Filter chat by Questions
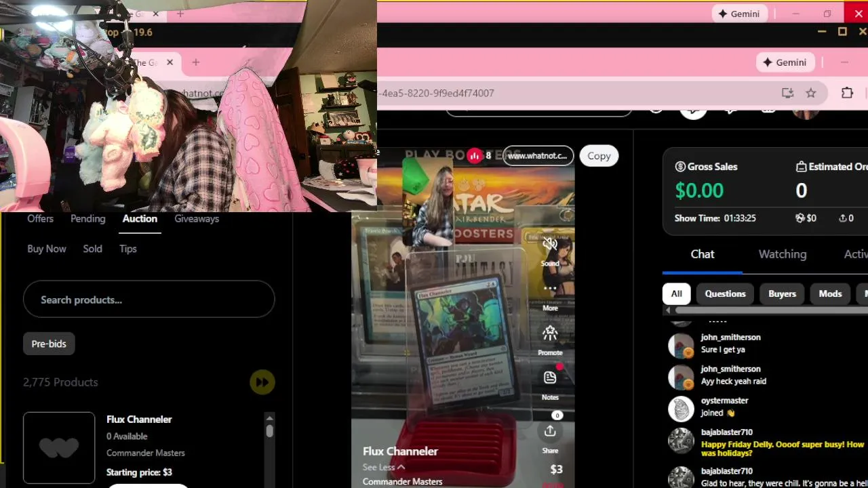This screenshot has width=868, height=488. [725, 293]
